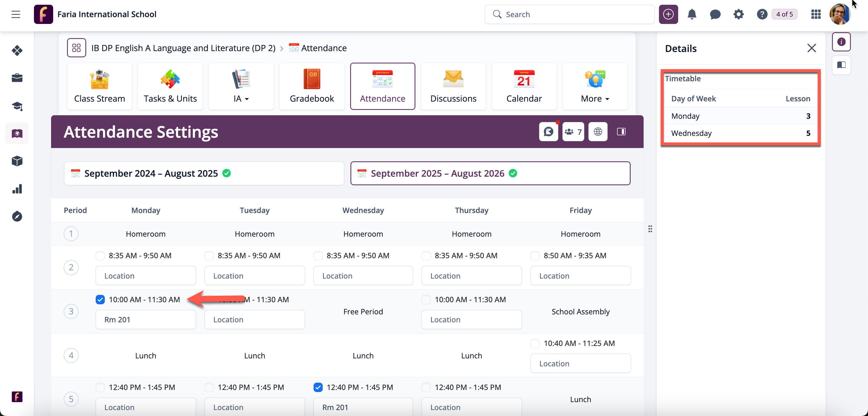The height and width of the screenshot is (416, 868).
Task: Click the Search field
Action: (570, 14)
